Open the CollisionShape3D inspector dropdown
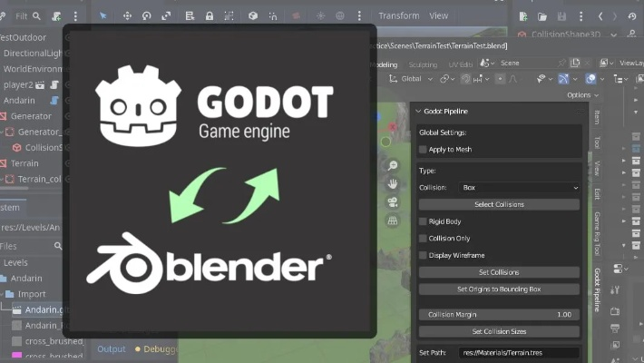Viewport: 644px width, 363px height. click(613, 35)
